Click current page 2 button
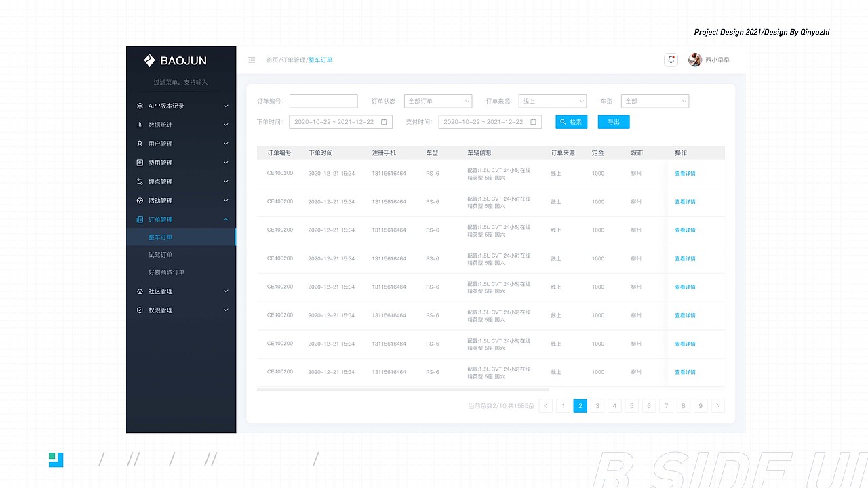868x488 pixels. point(580,406)
